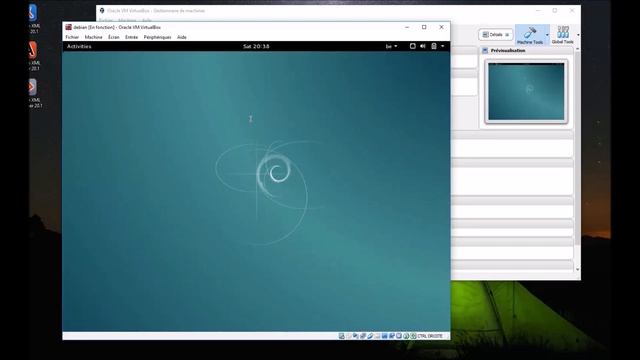Open the Aide menu of the VM window

click(182, 37)
